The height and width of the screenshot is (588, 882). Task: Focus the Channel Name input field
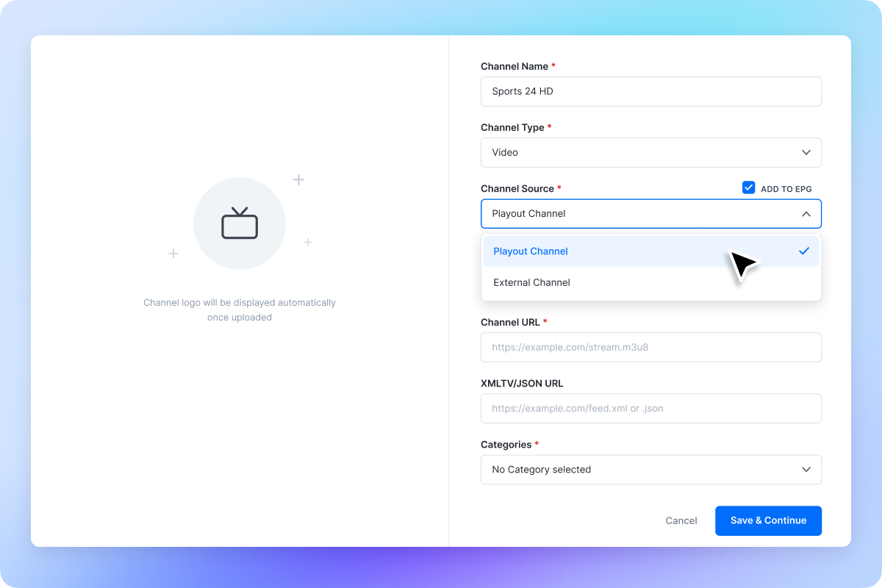(651, 92)
